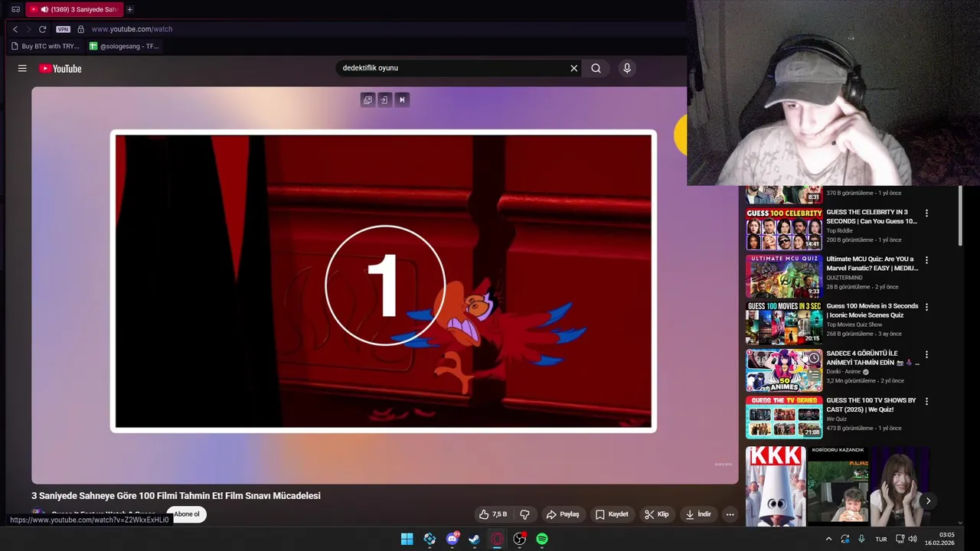Open options menu for 'GUESS THE CELEBRITY' video

coord(926,214)
